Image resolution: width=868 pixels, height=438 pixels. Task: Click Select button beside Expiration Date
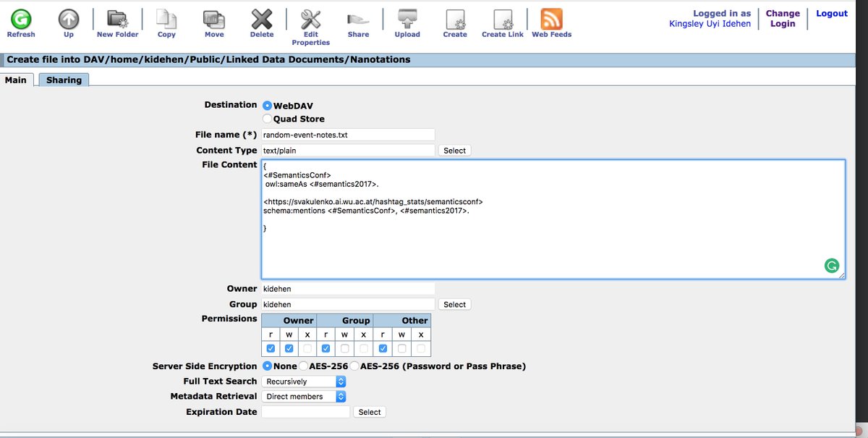[x=369, y=412]
